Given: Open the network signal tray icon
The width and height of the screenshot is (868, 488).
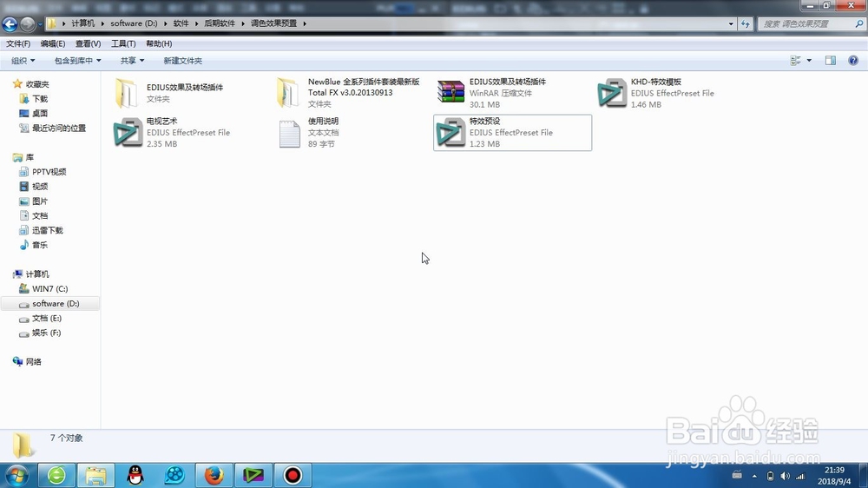Looking at the screenshot, I should click(x=800, y=476).
